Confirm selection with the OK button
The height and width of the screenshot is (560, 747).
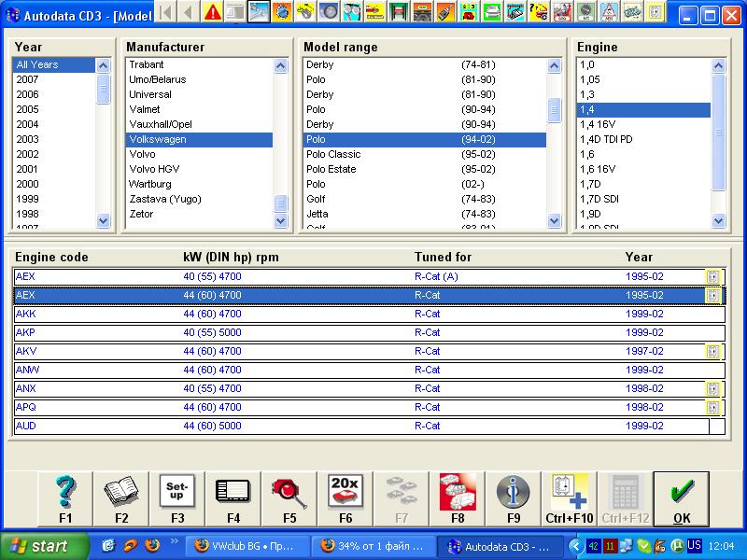(x=681, y=499)
